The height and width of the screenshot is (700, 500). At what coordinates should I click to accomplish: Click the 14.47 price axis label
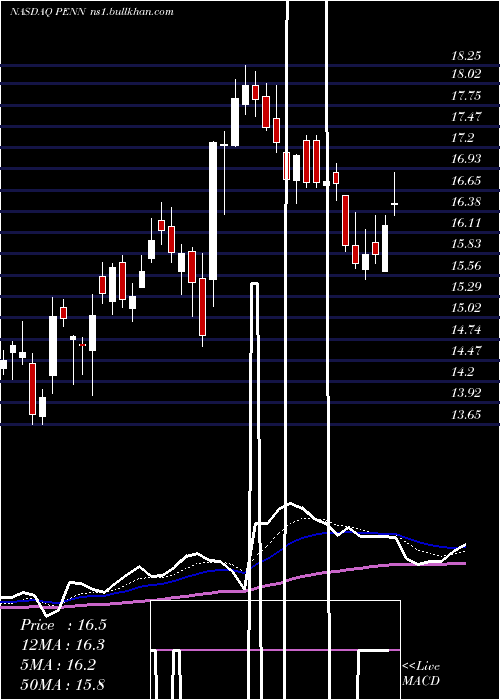point(467,350)
